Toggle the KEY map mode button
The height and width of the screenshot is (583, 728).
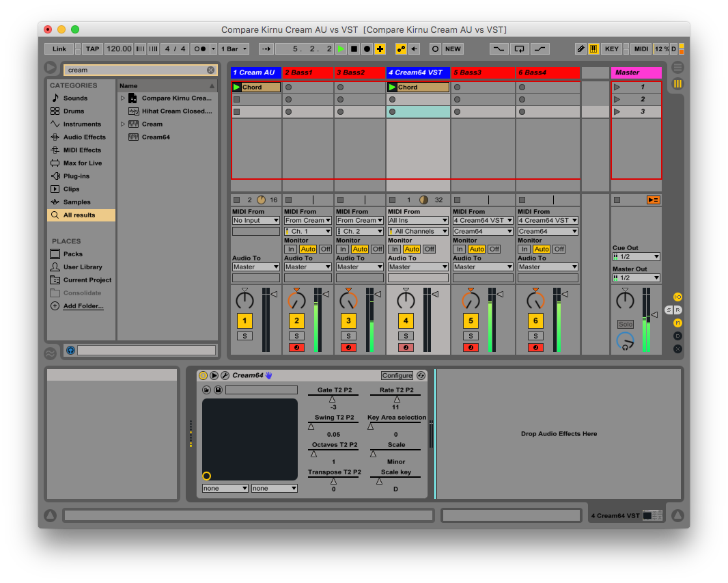611,49
